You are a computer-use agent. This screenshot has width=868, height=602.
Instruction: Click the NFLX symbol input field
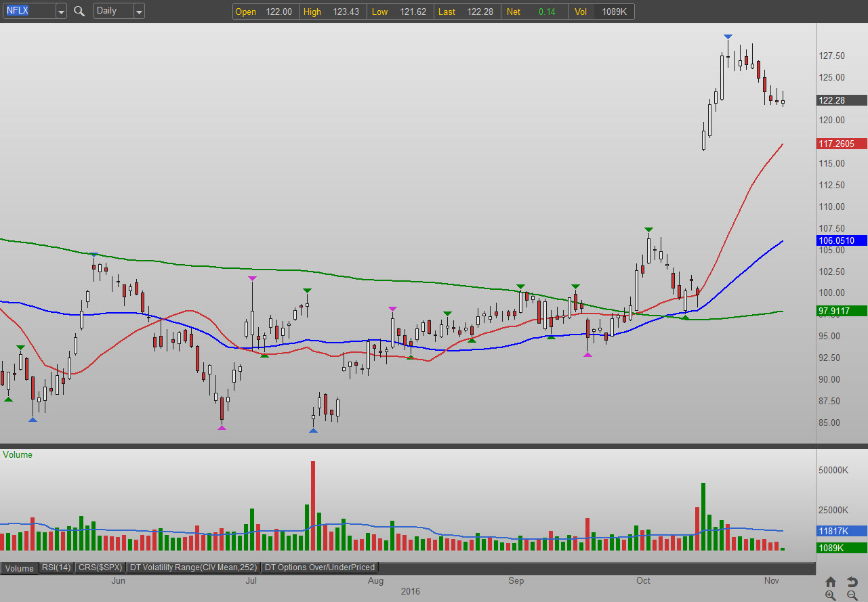(x=28, y=11)
